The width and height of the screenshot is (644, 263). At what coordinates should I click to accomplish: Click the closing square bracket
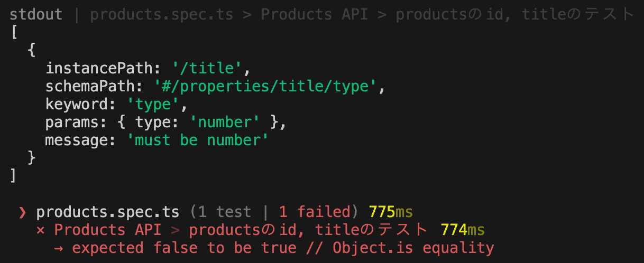tap(13, 176)
